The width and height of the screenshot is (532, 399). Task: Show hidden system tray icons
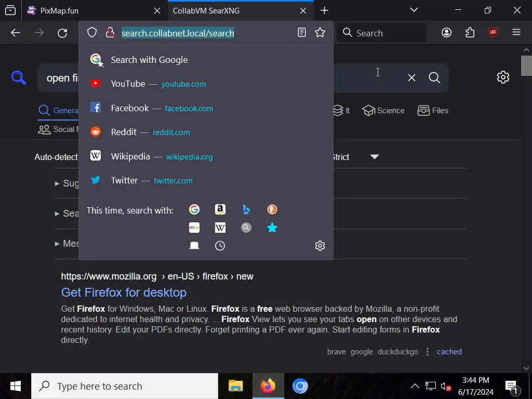[415, 386]
